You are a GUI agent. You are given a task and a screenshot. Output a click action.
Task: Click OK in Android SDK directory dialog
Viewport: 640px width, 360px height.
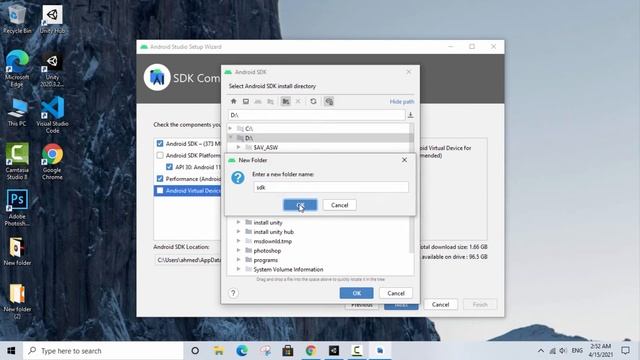356,293
